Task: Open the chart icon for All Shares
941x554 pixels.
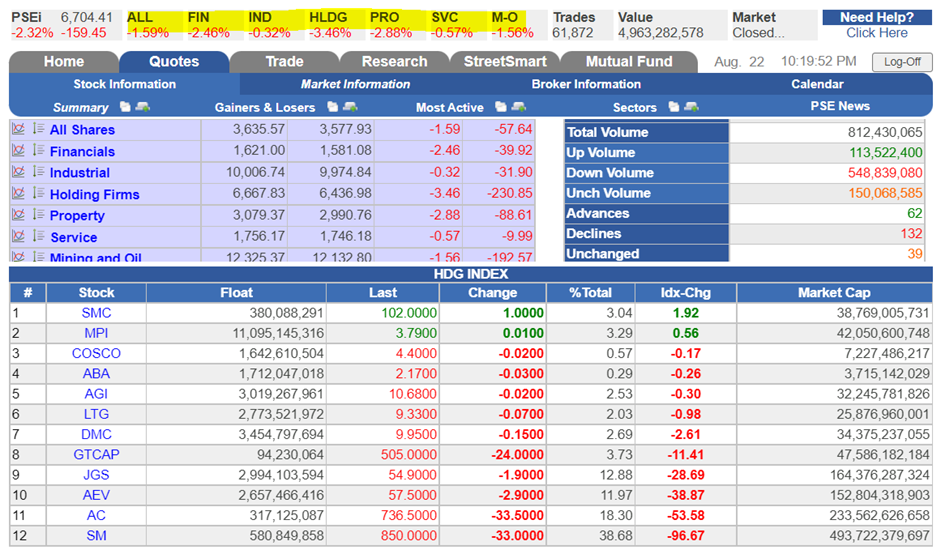Action: (x=19, y=129)
